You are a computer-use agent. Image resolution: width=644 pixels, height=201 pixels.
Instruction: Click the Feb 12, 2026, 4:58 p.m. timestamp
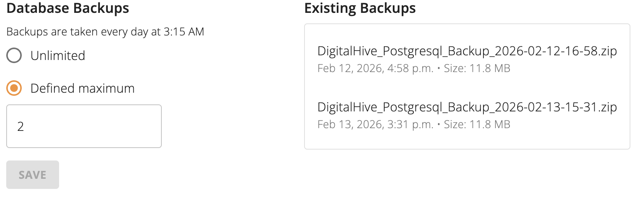tap(375, 69)
